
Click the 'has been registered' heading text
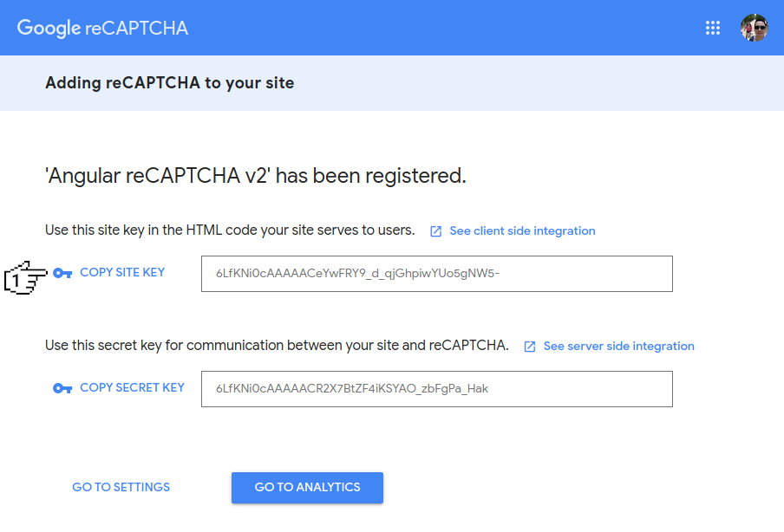[x=256, y=176]
